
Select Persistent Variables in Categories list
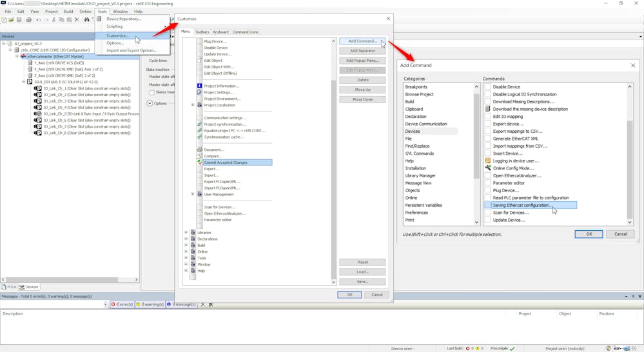click(x=424, y=205)
